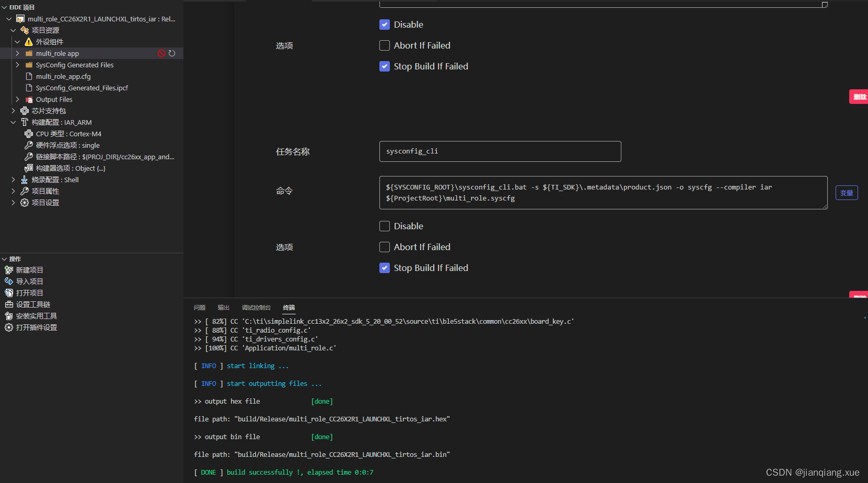Click the wrench icon for 硬件浮点选项
Screen dimensions: 868x483
(29, 145)
